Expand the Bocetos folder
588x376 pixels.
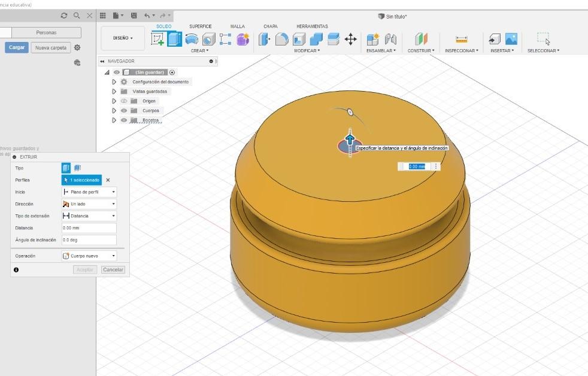114,120
